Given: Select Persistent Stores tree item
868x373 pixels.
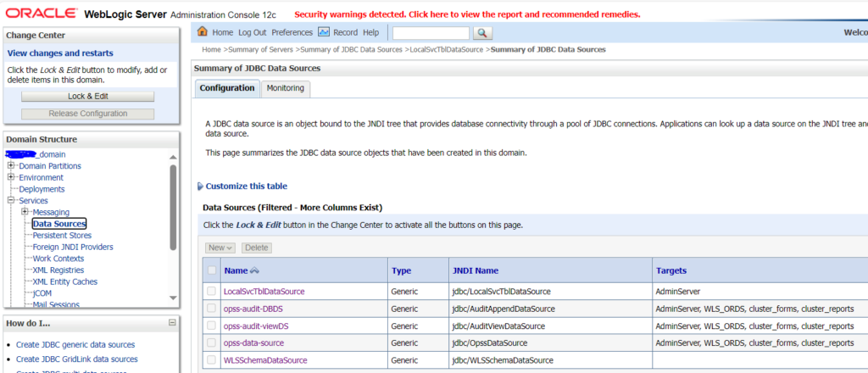Looking at the screenshot, I should [x=62, y=235].
